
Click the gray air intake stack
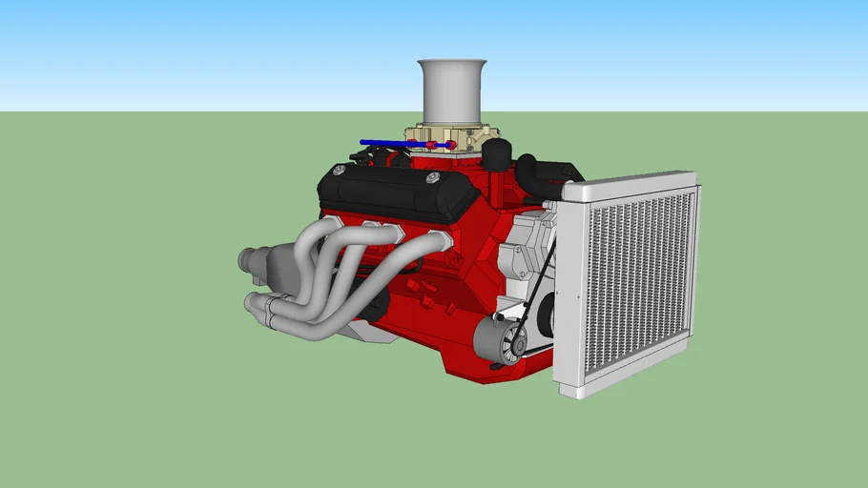pyautogui.click(x=452, y=91)
